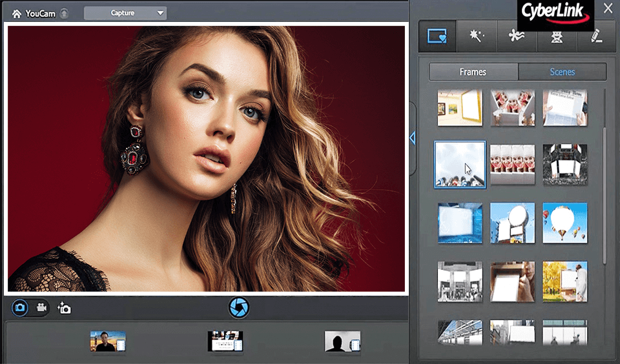This screenshot has height=364, width=620.
Task: Select the grayscale street billboard scene
Action: [x=512, y=332]
